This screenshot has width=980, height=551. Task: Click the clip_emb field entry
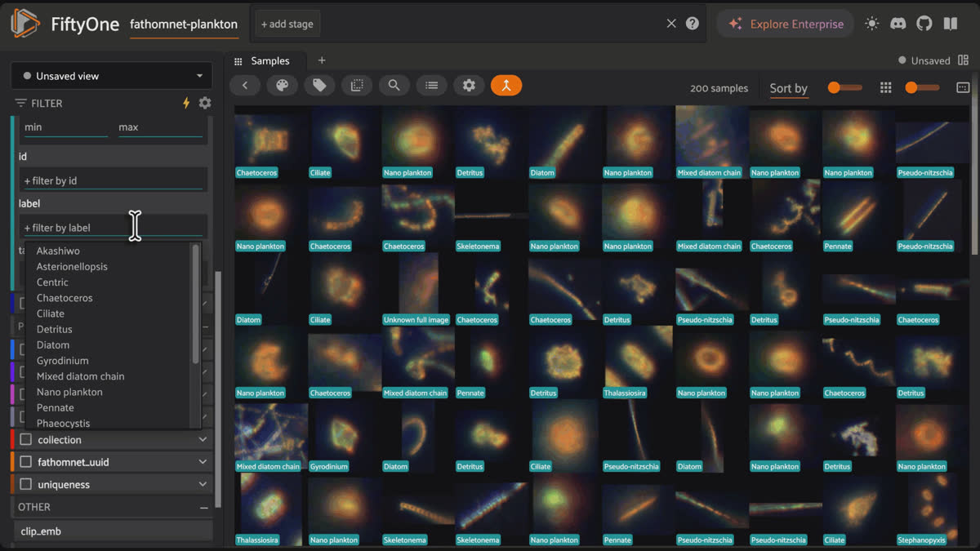(x=112, y=531)
